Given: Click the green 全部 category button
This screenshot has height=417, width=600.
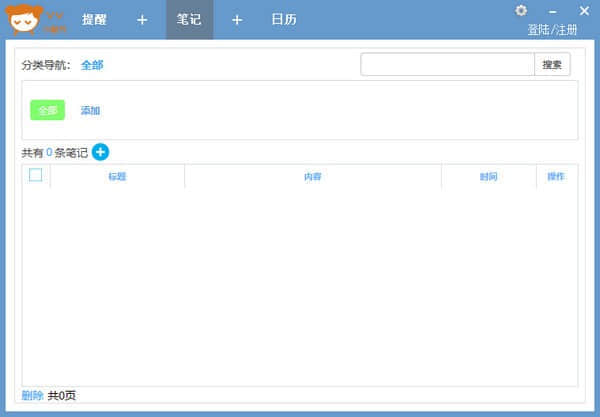Looking at the screenshot, I should pos(47,110).
